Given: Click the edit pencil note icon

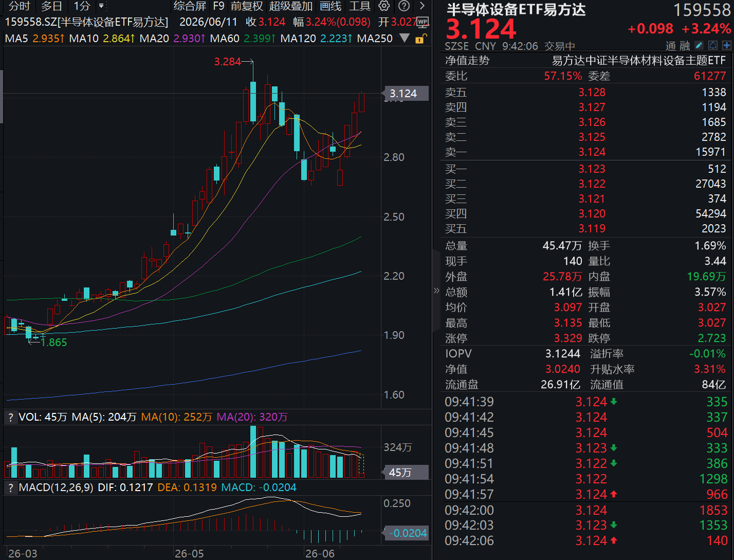Looking at the screenshot, I should pyautogui.click(x=699, y=46).
